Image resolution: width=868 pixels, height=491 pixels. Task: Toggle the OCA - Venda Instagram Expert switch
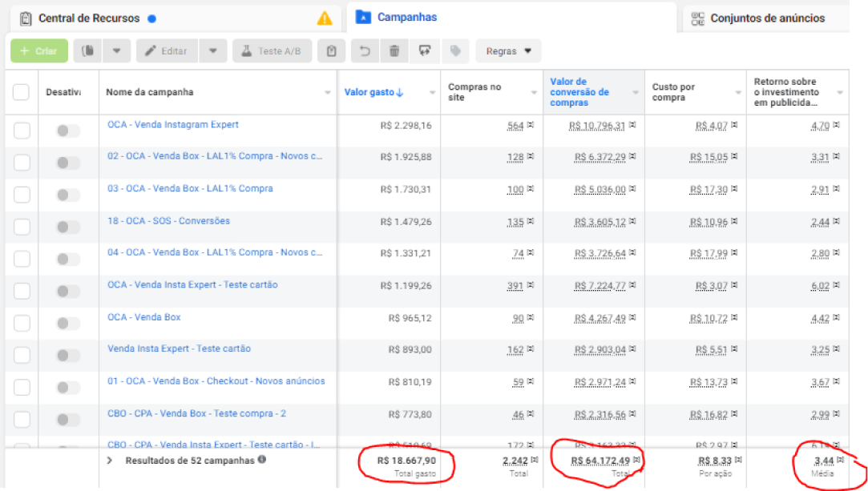(x=68, y=131)
